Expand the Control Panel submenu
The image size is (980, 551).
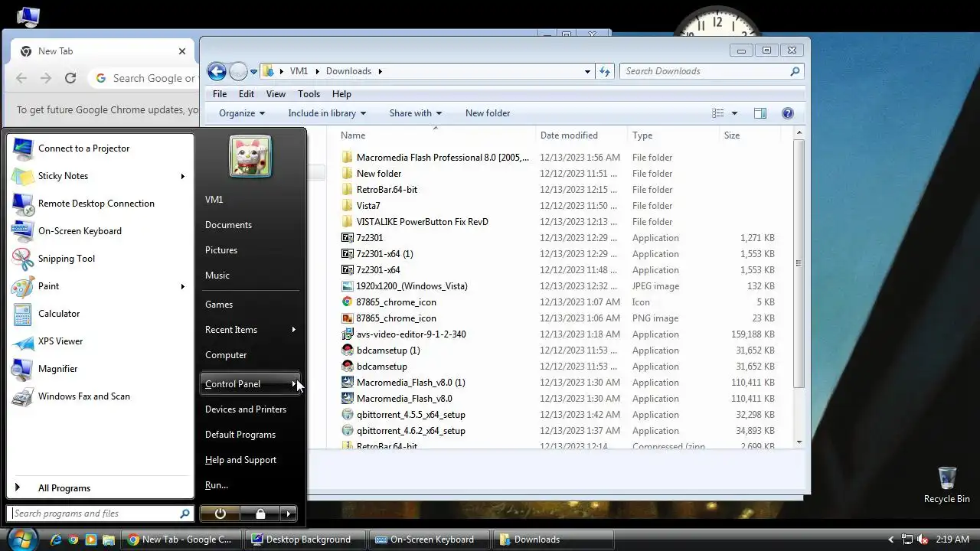[294, 384]
